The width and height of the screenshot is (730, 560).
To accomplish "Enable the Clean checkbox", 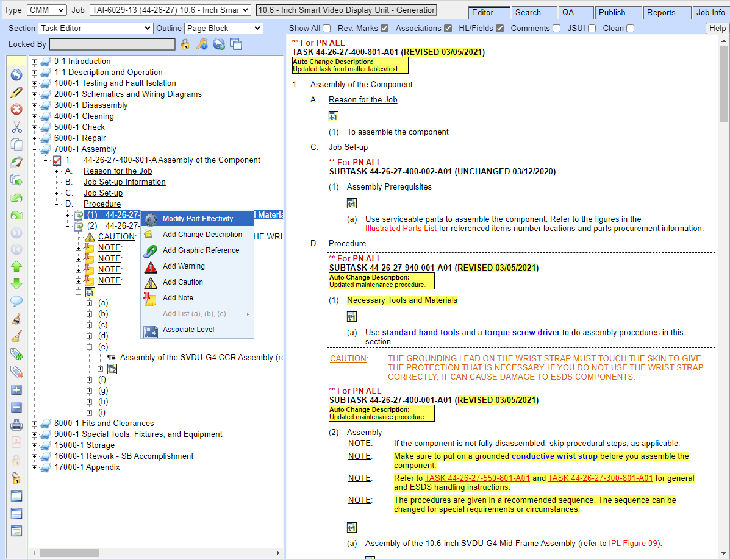I will coord(631,29).
